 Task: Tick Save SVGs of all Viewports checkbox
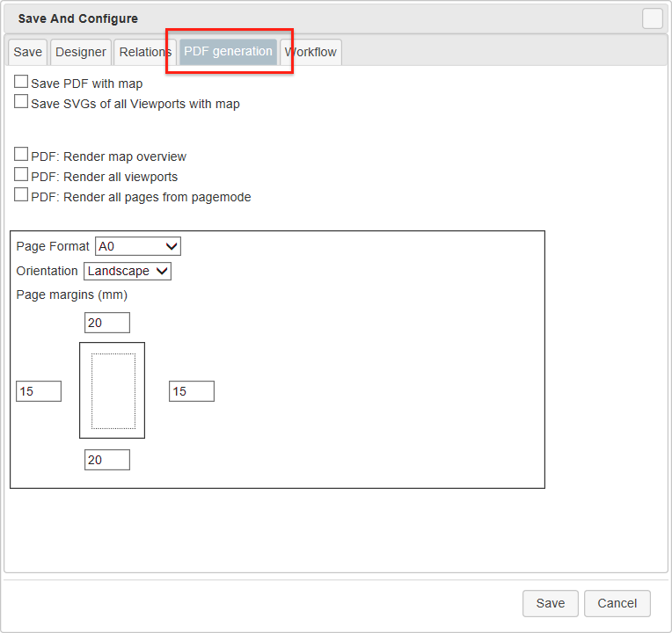pos(21,102)
